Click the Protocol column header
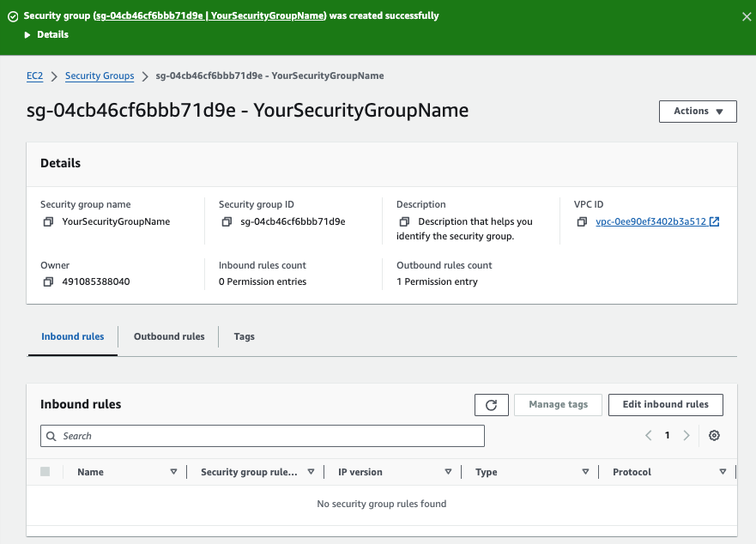The image size is (756, 544). tap(632, 472)
